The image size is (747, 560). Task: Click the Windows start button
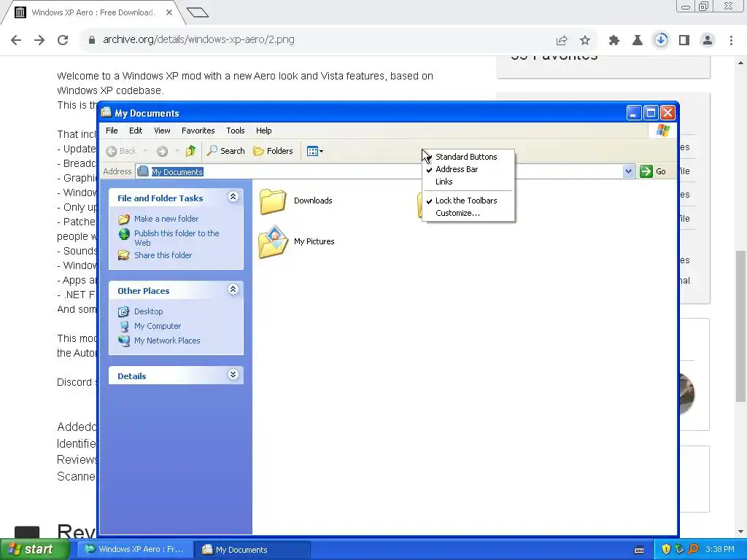34,549
